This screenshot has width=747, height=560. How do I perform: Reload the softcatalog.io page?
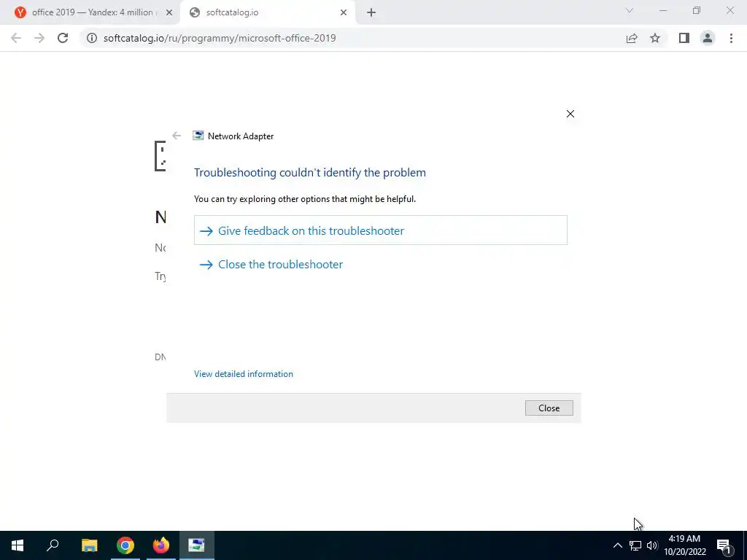tap(63, 38)
